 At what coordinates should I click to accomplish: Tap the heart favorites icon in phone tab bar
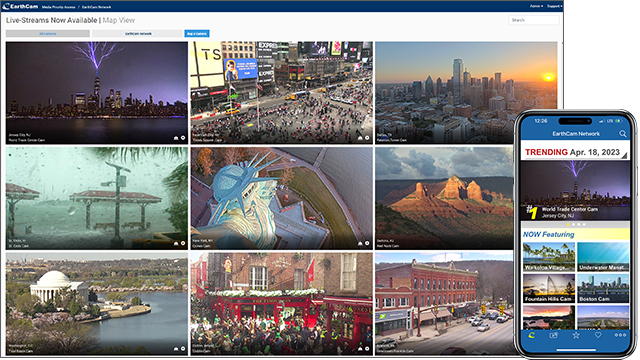[x=598, y=335]
